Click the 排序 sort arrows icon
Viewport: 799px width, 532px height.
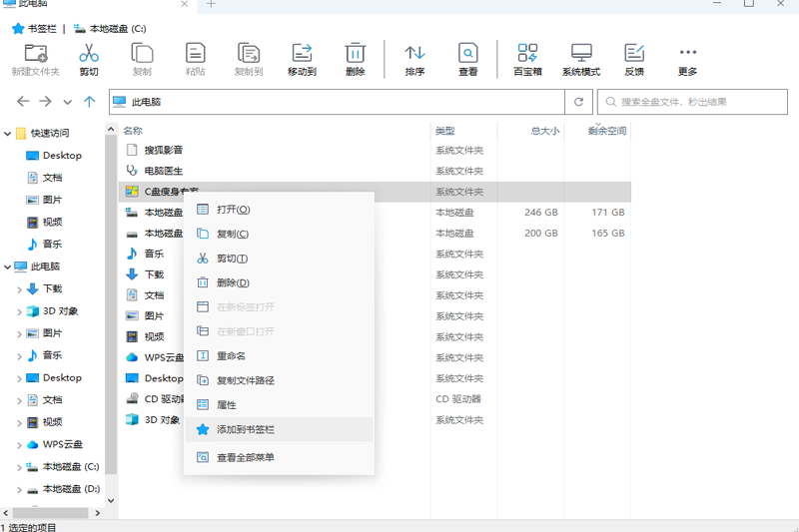[x=414, y=54]
